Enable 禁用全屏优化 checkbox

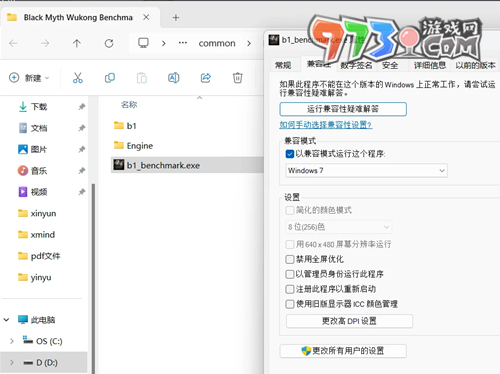pos(290,259)
